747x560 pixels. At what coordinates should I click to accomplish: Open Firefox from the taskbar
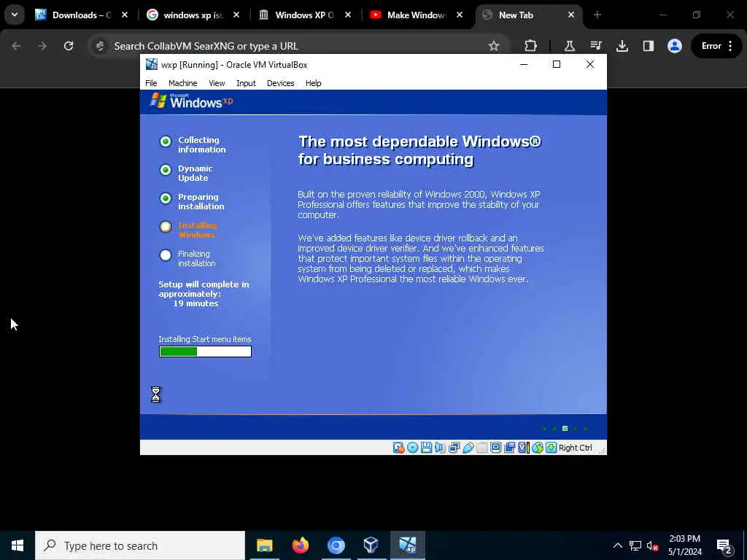coord(300,545)
